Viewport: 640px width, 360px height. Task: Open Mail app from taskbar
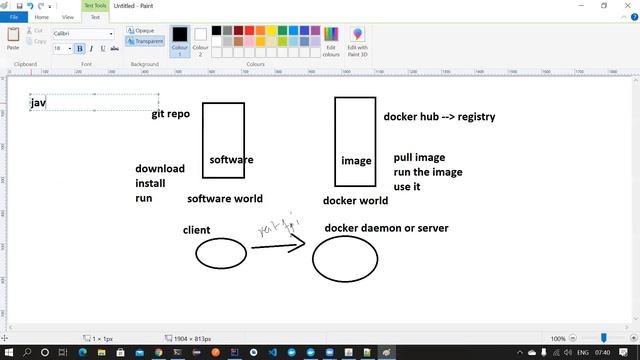pyautogui.click(x=140, y=352)
